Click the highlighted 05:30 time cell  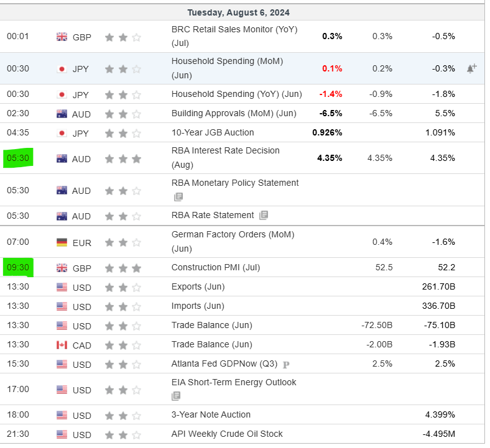(17, 158)
